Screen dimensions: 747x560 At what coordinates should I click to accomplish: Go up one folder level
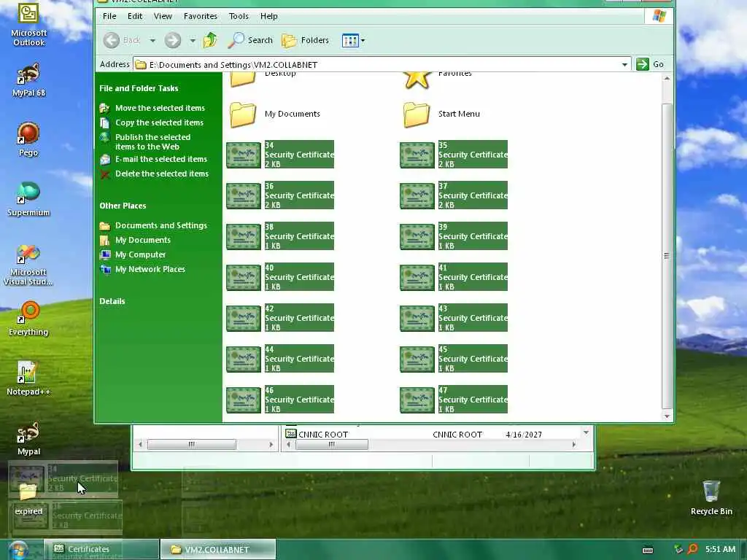(210, 41)
